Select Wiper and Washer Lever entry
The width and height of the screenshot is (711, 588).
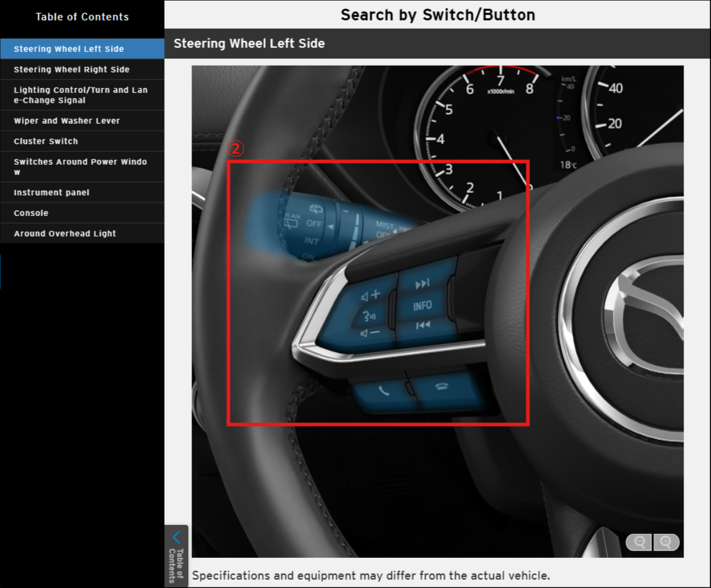[x=67, y=120]
